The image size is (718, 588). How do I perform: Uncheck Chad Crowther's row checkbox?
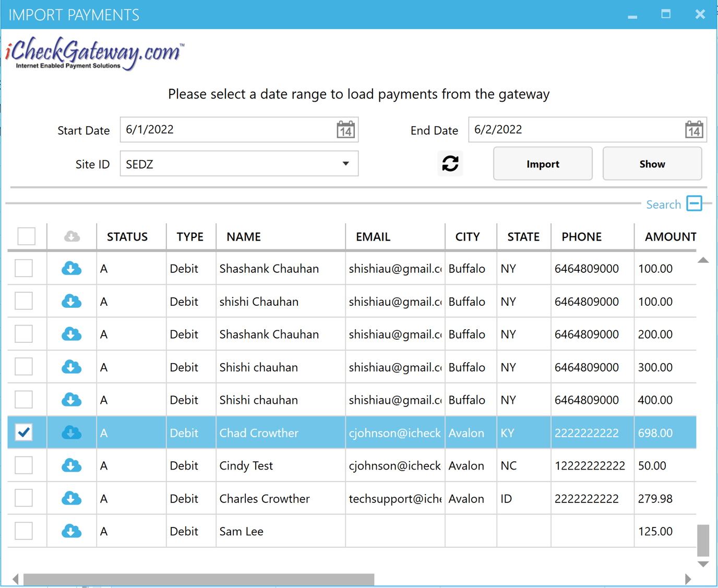point(23,433)
